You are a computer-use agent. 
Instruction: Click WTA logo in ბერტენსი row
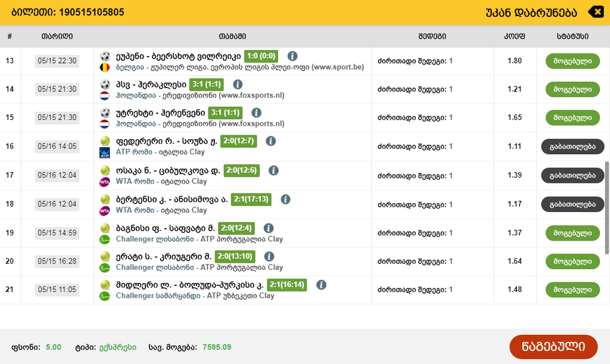(105, 211)
